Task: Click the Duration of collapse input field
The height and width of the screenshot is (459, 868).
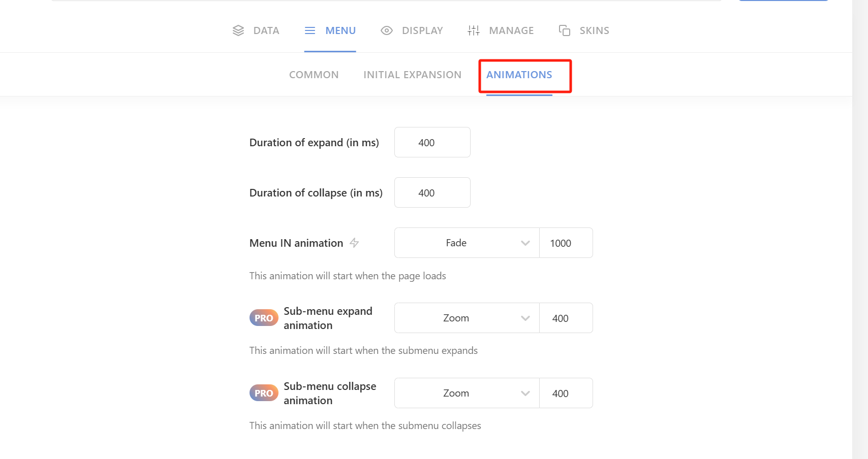Action: pos(432,192)
